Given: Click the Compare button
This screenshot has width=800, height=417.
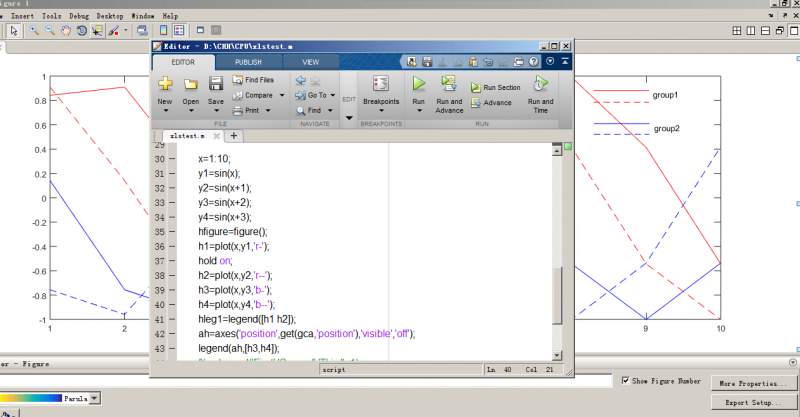Looking at the screenshot, I should pyautogui.click(x=253, y=95).
